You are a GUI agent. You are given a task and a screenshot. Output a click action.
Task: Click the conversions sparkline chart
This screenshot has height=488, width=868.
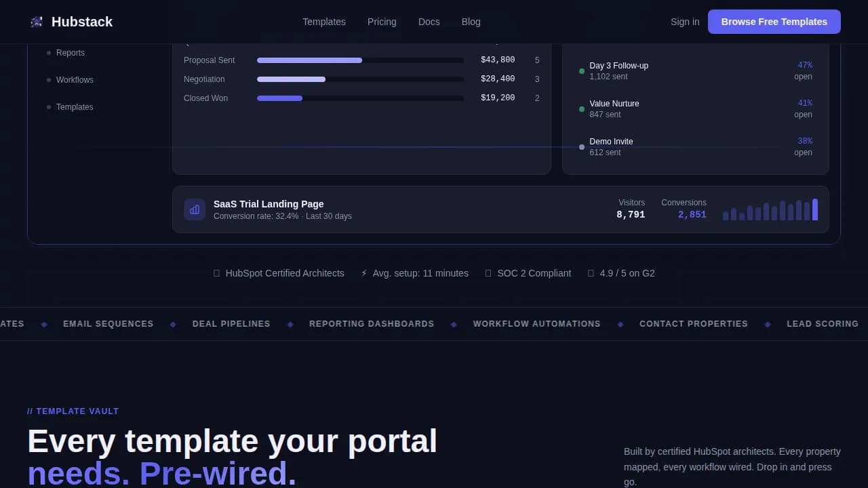[x=770, y=211]
